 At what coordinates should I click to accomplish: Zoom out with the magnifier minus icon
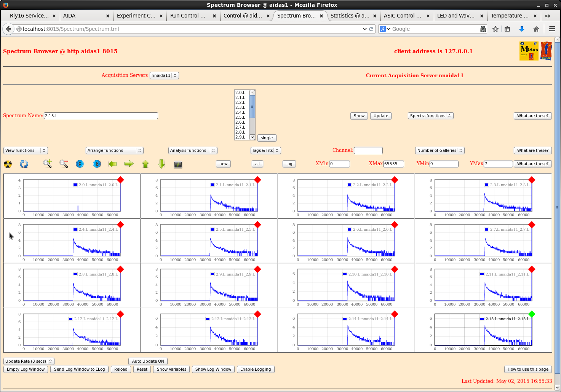click(64, 164)
